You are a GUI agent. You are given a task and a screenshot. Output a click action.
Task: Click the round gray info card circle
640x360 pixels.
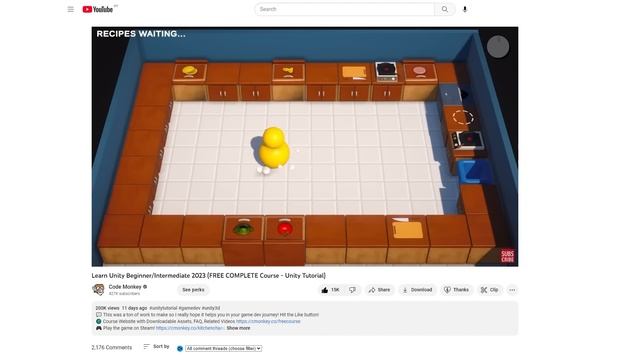pyautogui.click(x=498, y=47)
